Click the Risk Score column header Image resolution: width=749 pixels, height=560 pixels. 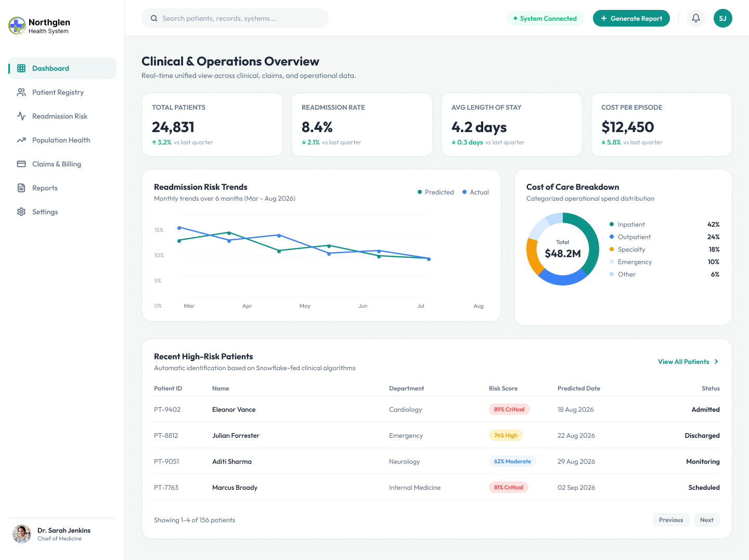(503, 388)
